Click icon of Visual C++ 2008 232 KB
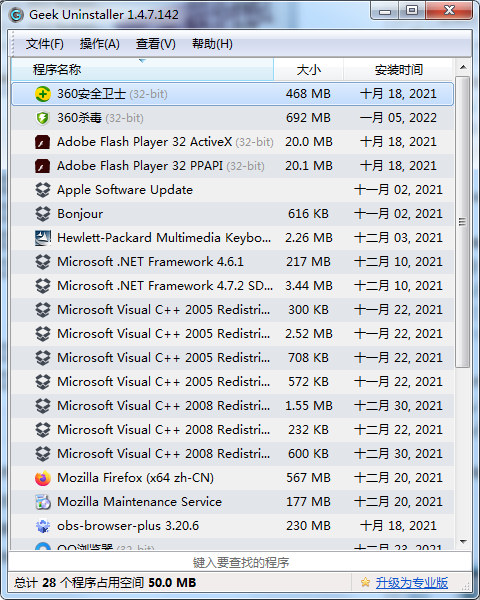The width and height of the screenshot is (480, 600). click(43, 430)
